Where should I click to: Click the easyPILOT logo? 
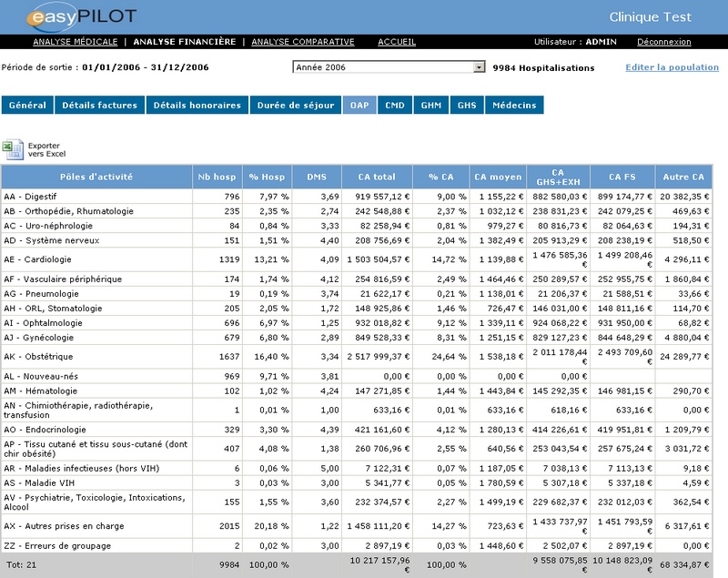coord(82,17)
